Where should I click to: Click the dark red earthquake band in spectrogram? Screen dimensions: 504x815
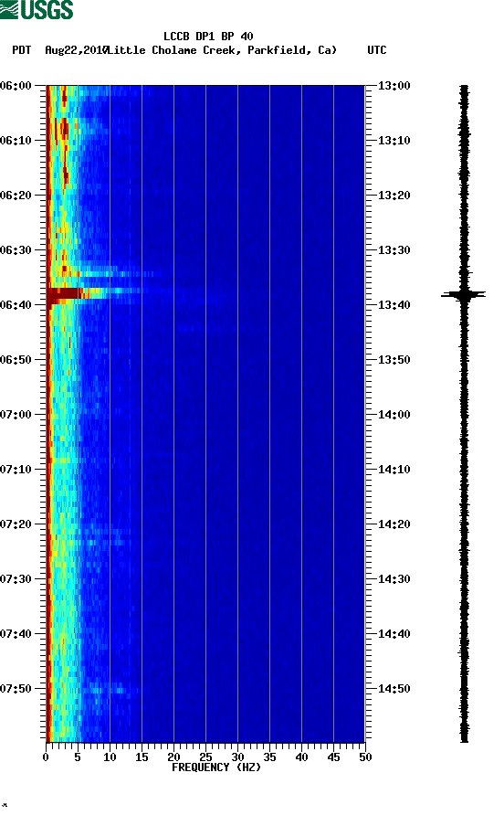coord(64,295)
